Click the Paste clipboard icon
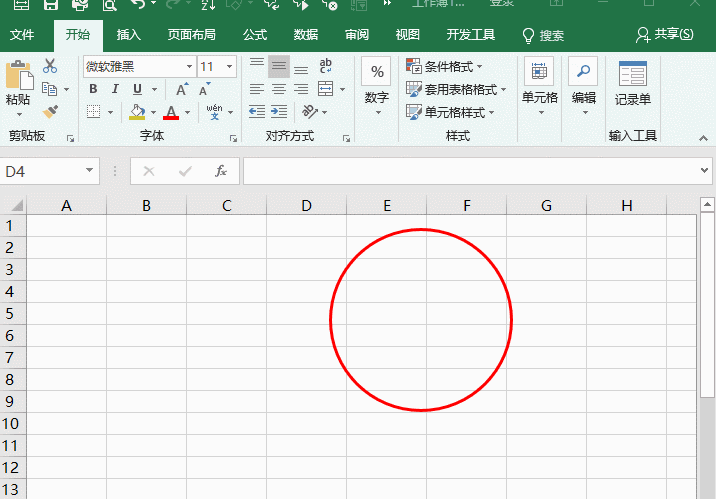This screenshot has width=716, height=499. click(18, 80)
